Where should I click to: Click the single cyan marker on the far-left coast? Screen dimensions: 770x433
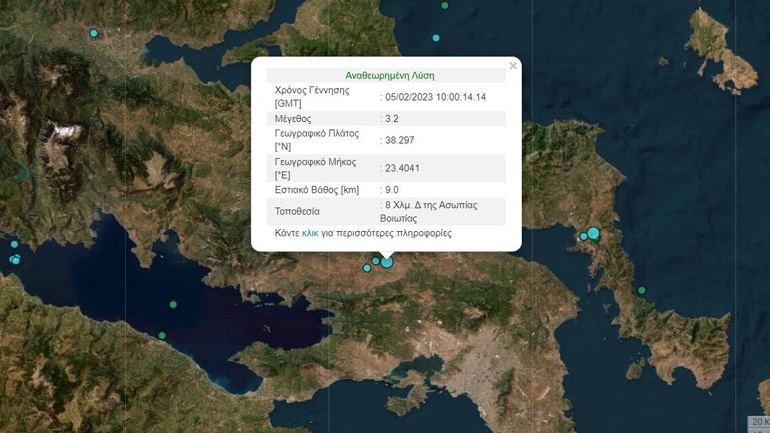click(x=14, y=244)
